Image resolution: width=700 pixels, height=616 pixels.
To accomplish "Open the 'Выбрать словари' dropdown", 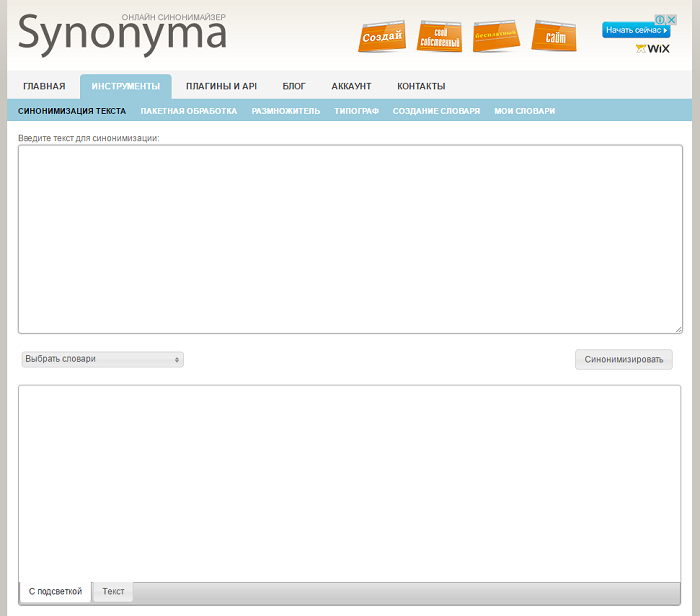I will coord(102,359).
